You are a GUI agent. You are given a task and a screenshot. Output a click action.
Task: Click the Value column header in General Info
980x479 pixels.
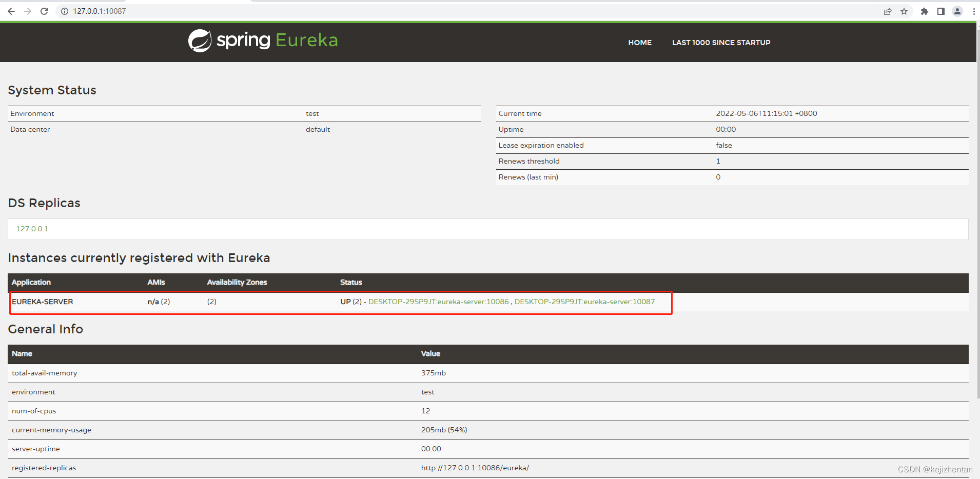coord(430,353)
